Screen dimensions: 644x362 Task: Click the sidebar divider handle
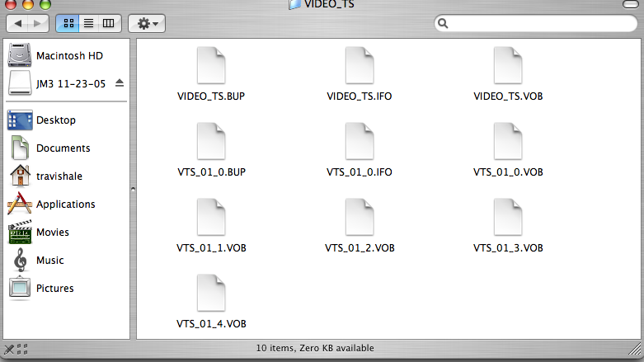[133, 190]
